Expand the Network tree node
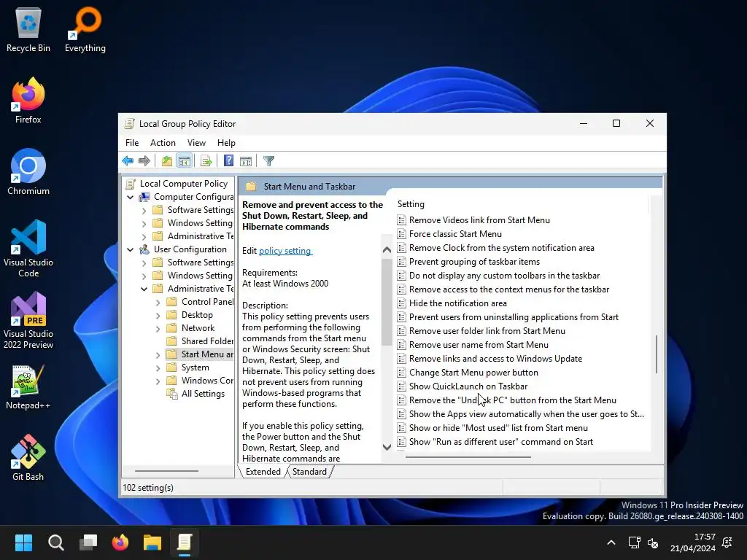The width and height of the screenshot is (747, 560). (x=158, y=329)
